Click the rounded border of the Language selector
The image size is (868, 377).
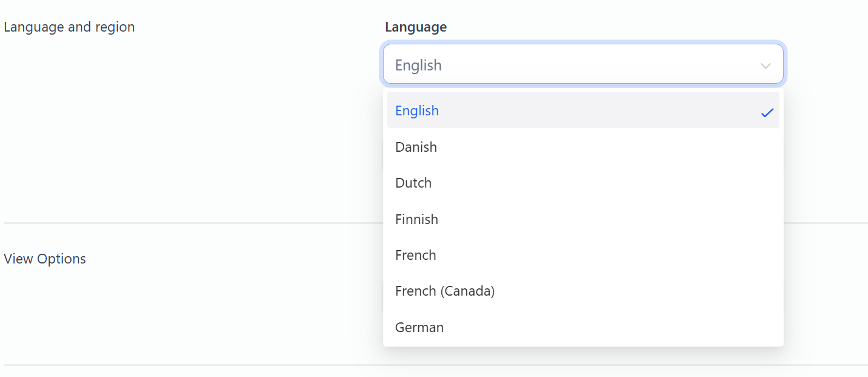pyautogui.click(x=583, y=45)
